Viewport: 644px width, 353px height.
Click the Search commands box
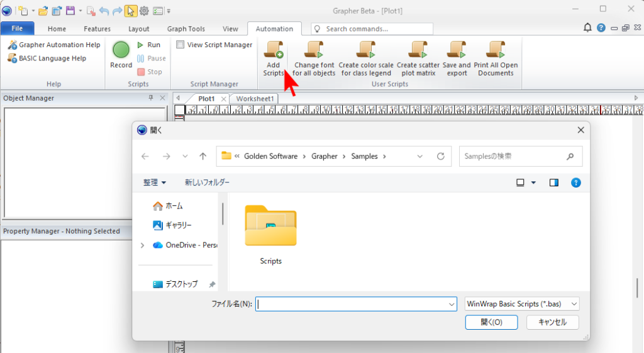click(372, 29)
